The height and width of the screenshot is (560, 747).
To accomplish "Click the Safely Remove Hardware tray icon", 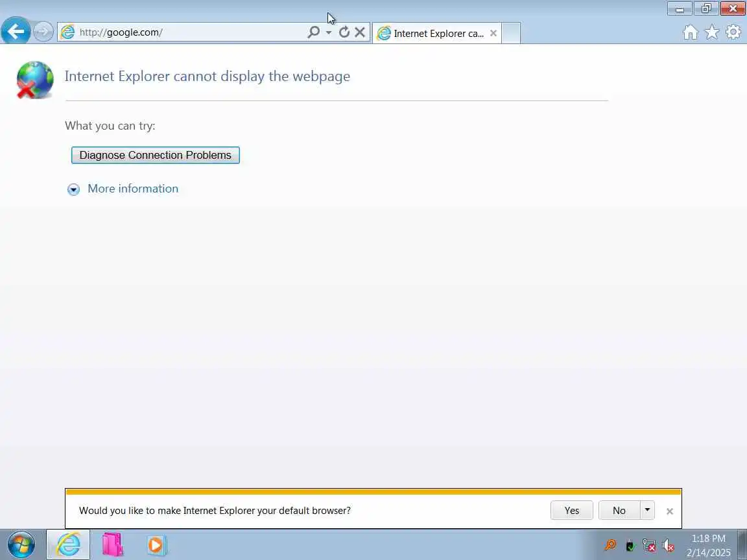I will 630,544.
